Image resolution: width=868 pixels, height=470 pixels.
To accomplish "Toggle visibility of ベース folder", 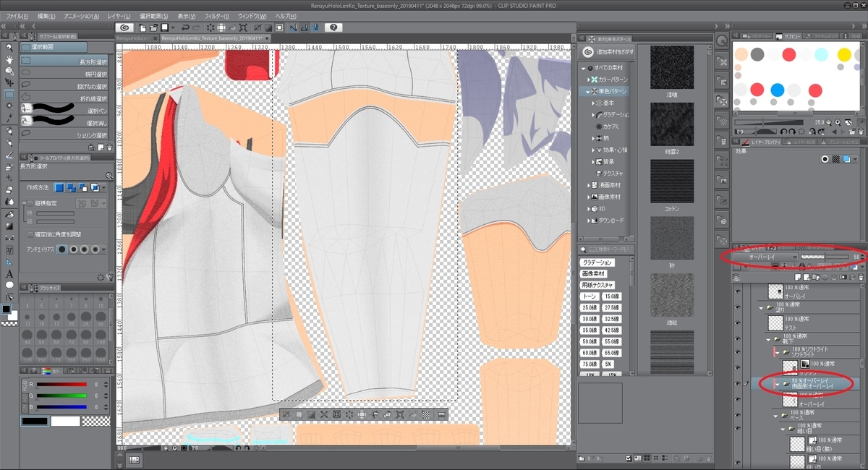I will [738, 416].
